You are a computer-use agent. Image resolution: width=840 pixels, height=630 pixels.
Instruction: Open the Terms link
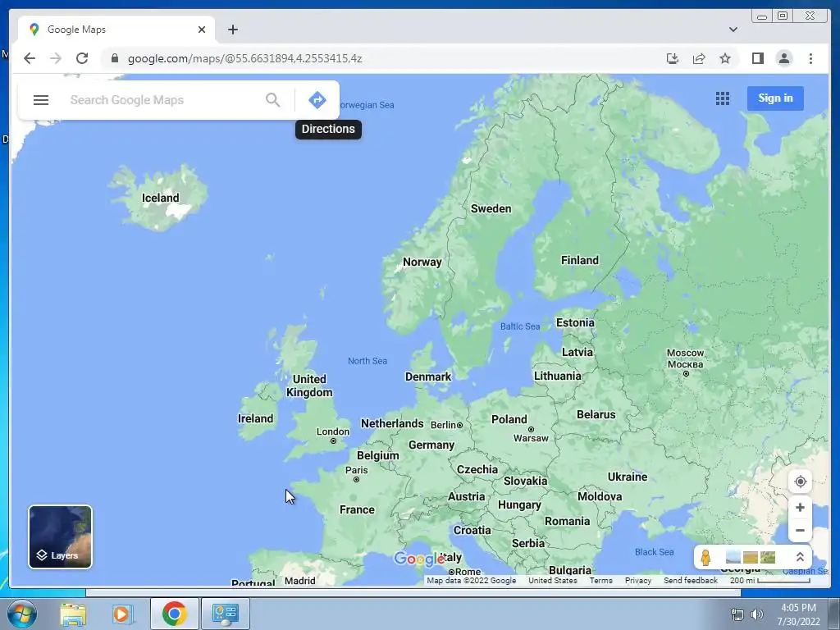pos(600,580)
